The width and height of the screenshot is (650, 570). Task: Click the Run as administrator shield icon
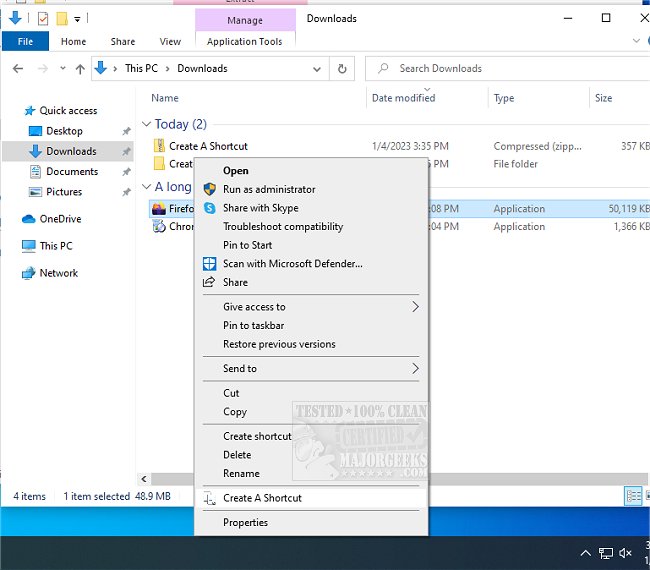tap(209, 189)
